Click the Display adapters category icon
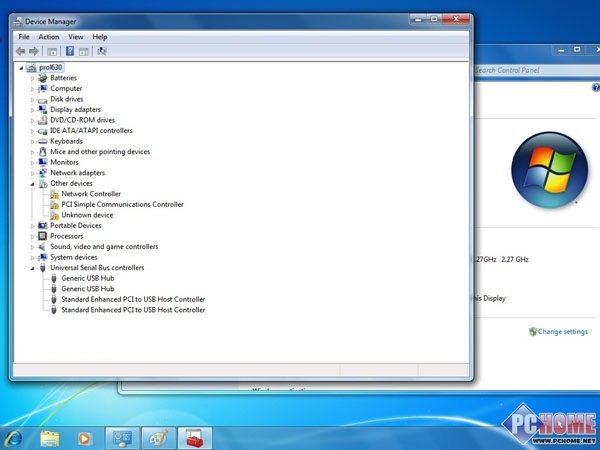Viewport: 600px width, 450px height. (42, 110)
